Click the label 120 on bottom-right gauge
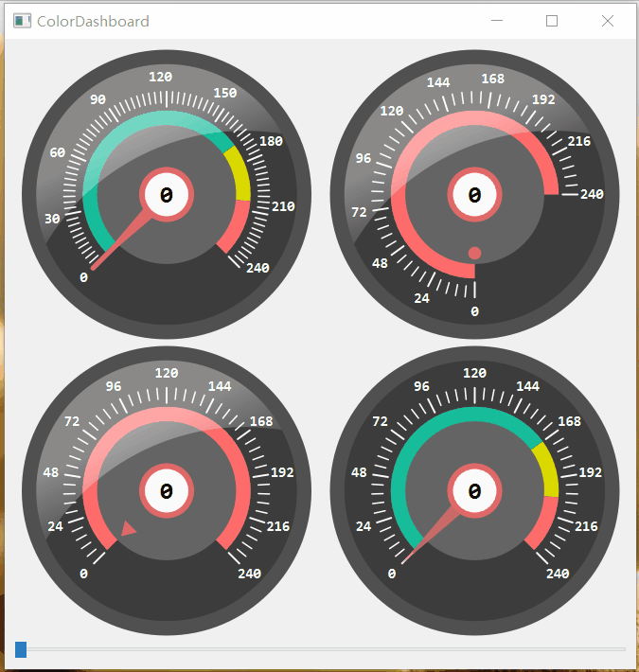The width and height of the screenshot is (639, 672). point(475,373)
